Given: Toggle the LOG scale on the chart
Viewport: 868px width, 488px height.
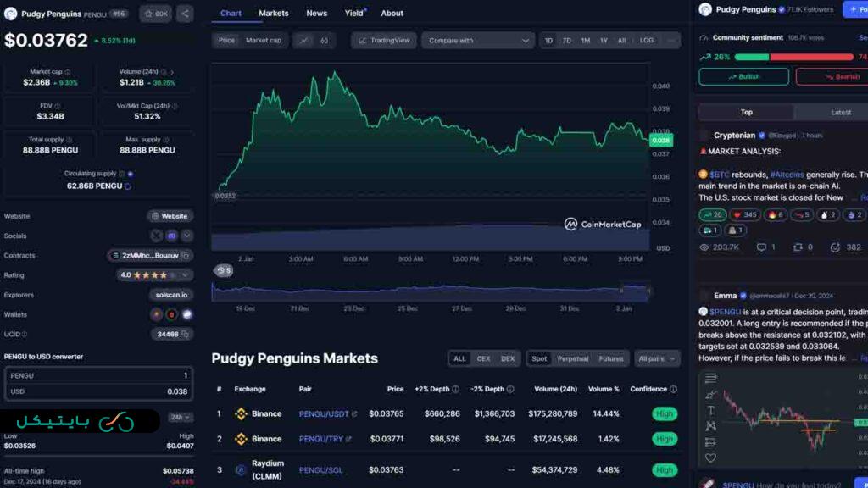Looking at the screenshot, I should coord(646,40).
